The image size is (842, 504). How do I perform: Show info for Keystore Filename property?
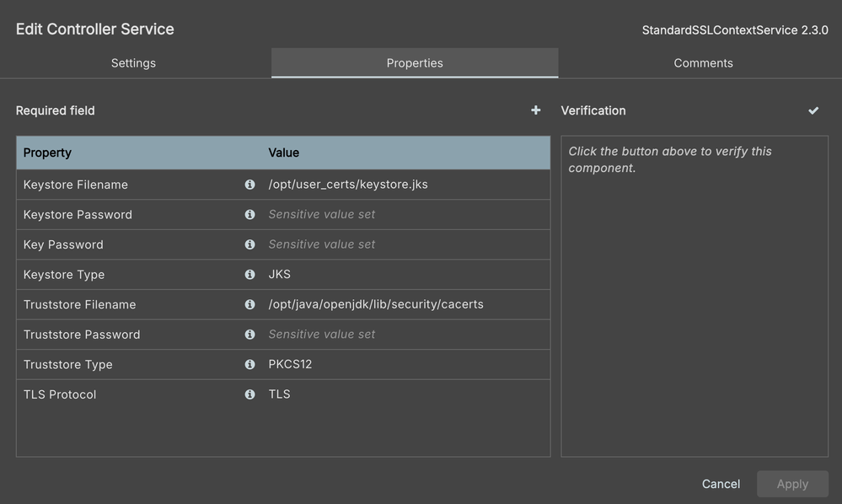pyautogui.click(x=249, y=184)
